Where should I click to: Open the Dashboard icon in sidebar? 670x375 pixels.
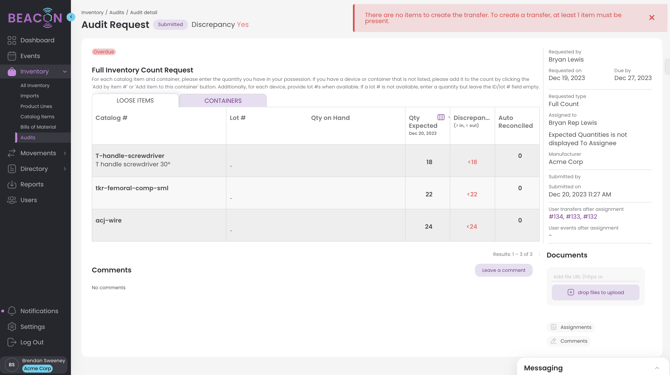click(x=12, y=41)
